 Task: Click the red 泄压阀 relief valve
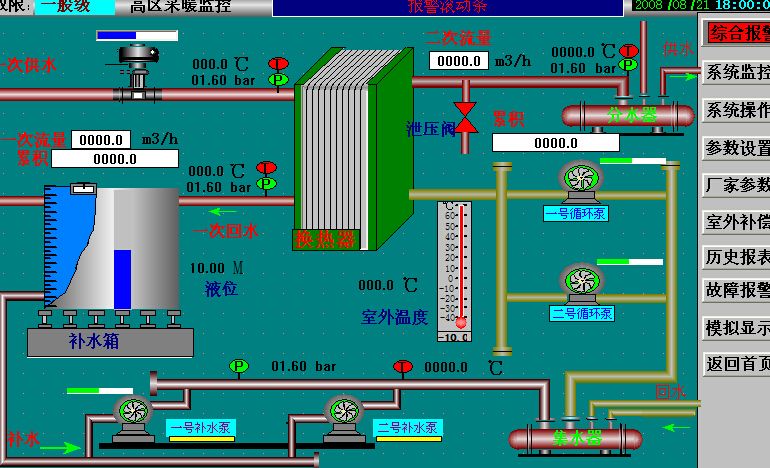pos(465,112)
